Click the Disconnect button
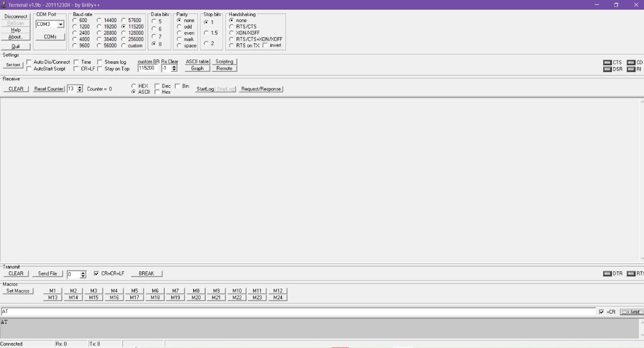 pyautogui.click(x=16, y=16)
